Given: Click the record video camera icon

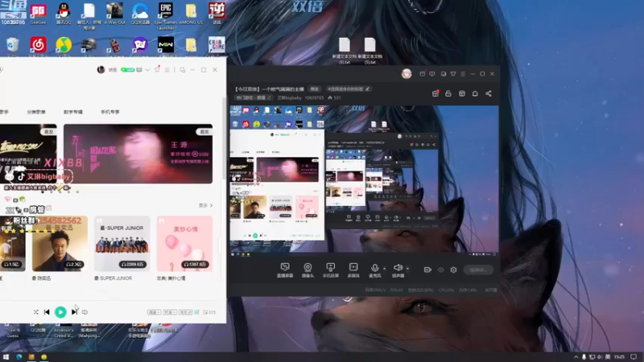Looking at the screenshot, I should (427, 269).
